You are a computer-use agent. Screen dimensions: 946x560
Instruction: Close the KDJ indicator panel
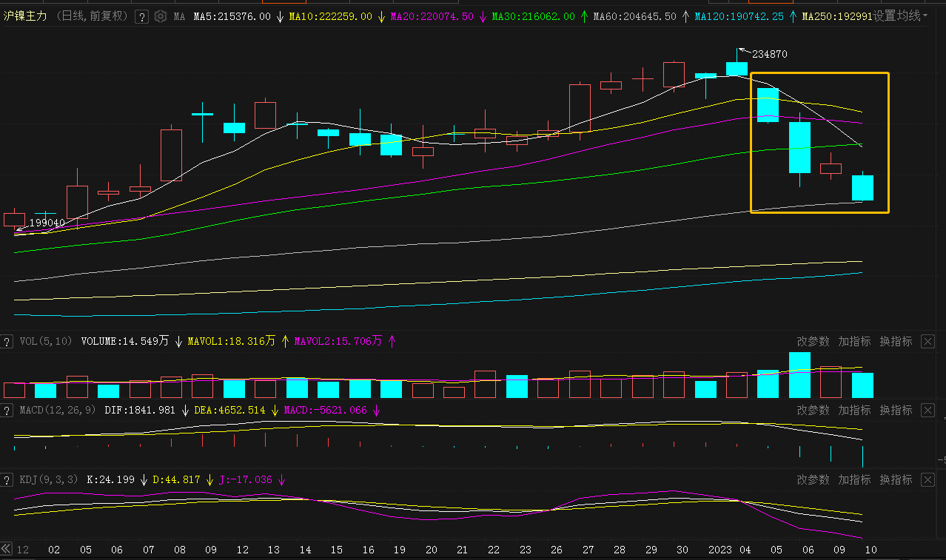927,479
